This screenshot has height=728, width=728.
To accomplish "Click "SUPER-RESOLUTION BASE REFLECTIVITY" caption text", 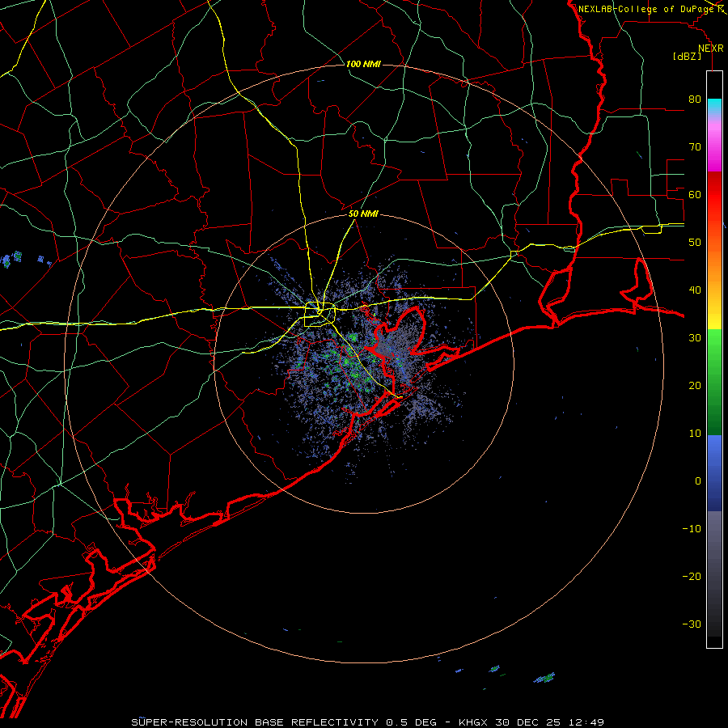I will (255, 722).
